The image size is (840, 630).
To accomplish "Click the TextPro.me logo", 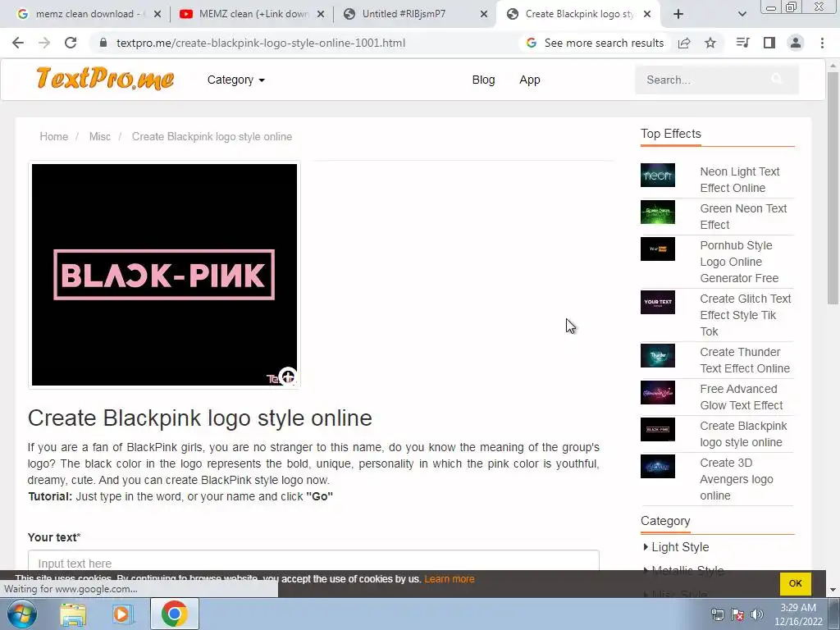I will pos(105,78).
